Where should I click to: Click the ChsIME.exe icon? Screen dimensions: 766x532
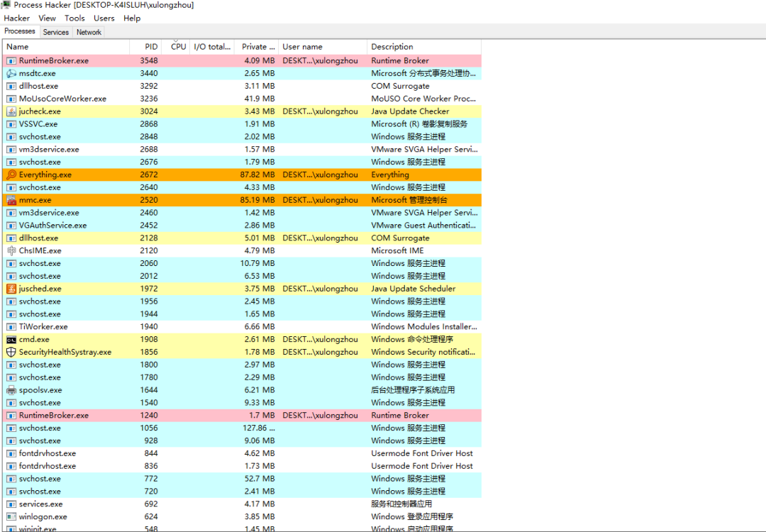pos(11,250)
